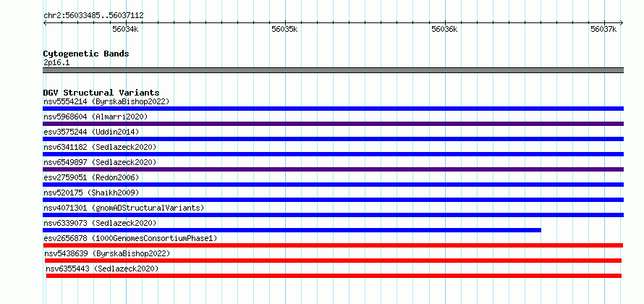Select the blue bar under esv3575244

[x=333, y=139]
